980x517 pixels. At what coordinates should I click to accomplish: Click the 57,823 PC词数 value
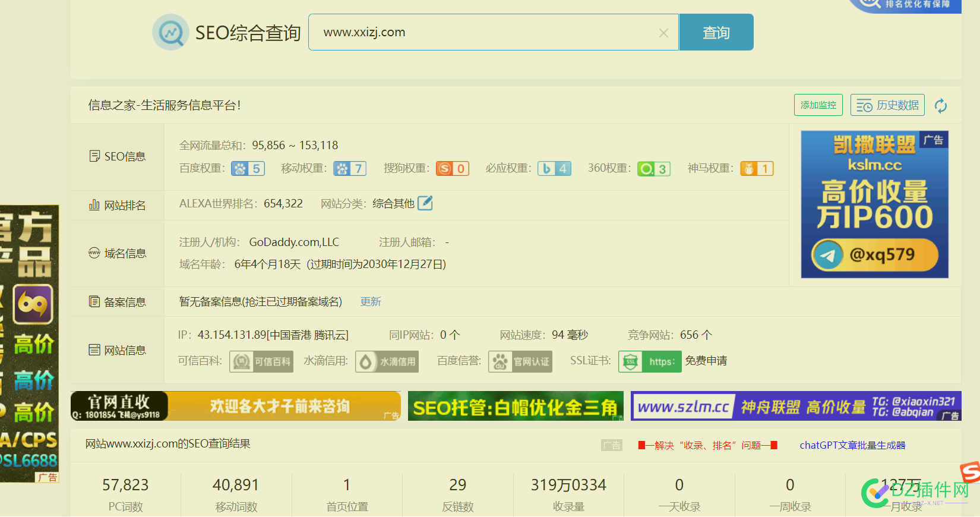(125, 485)
